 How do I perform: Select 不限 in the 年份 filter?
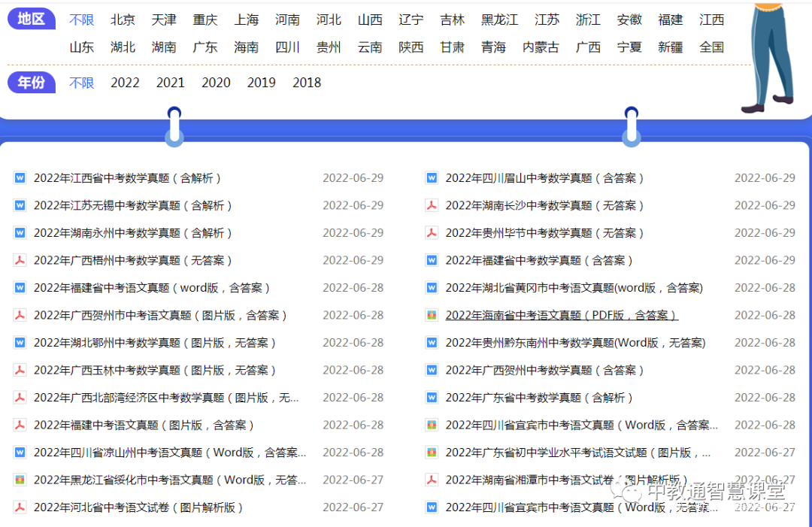click(82, 83)
